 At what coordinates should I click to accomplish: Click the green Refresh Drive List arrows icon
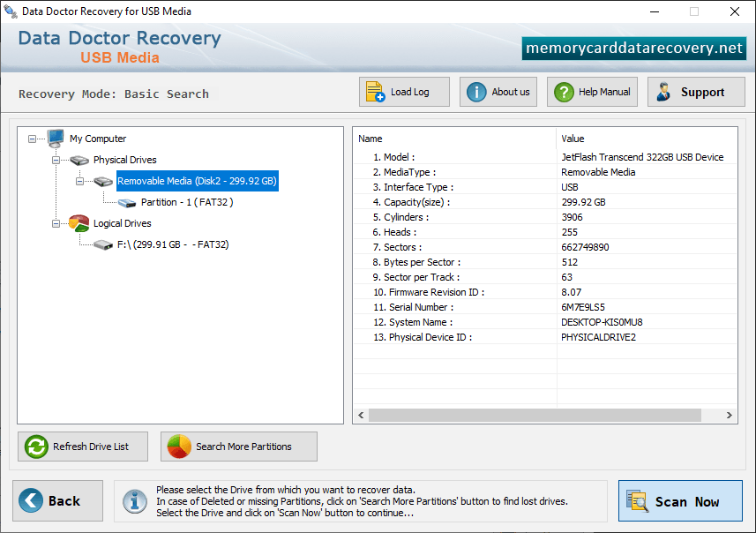point(37,447)
